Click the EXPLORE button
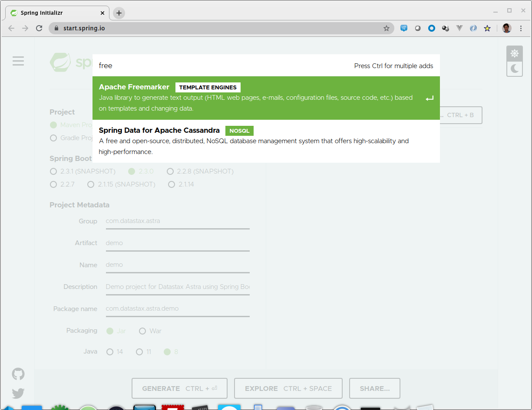This screenshot has width=532, height=410. (288, 388)
